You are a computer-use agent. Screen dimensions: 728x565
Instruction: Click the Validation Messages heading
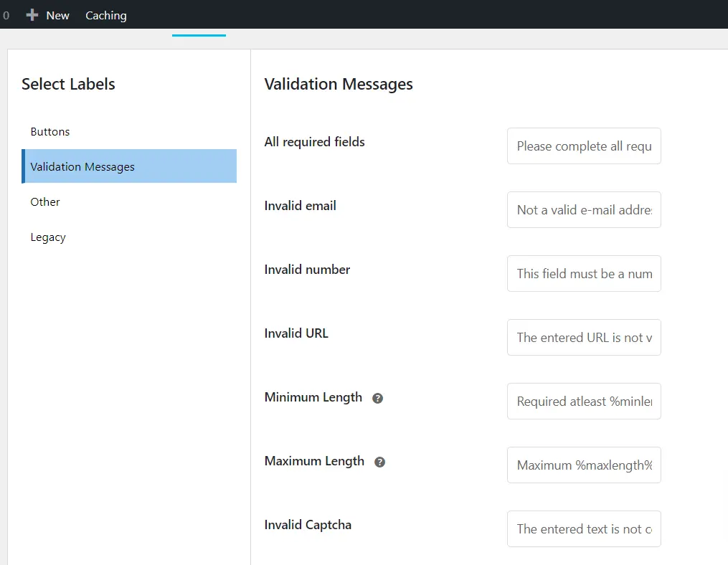coord(338,84)
